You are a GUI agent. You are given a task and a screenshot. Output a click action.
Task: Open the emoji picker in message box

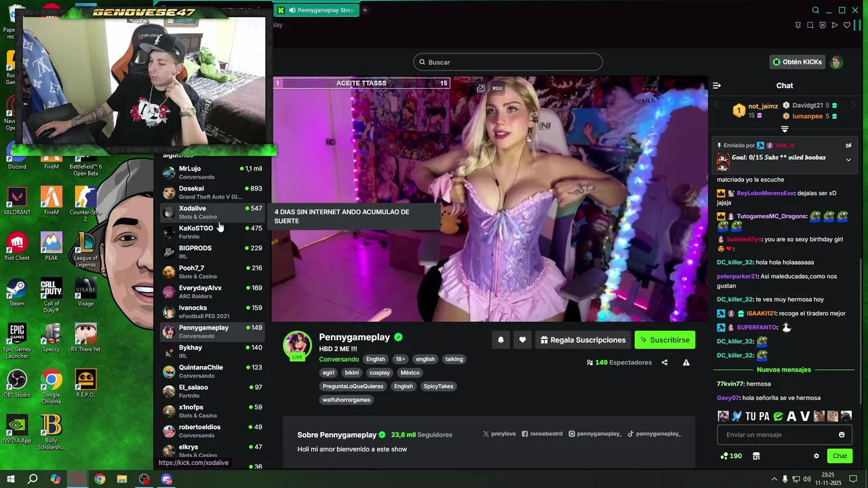(x=842, y=435)
